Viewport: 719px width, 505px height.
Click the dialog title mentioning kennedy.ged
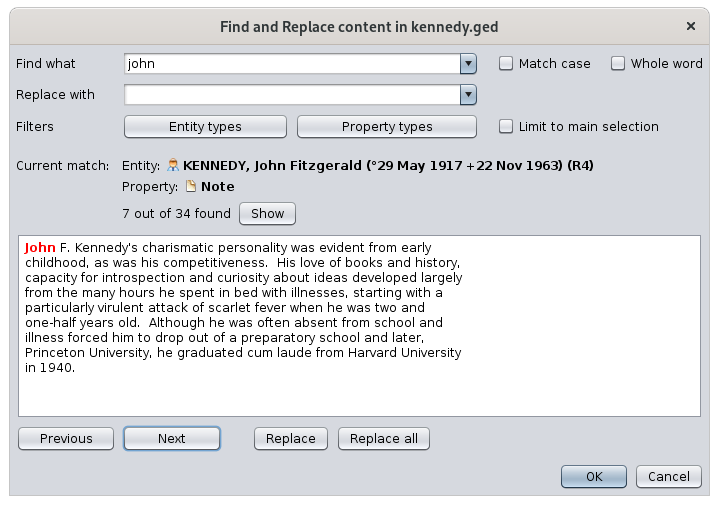[359, 27]
